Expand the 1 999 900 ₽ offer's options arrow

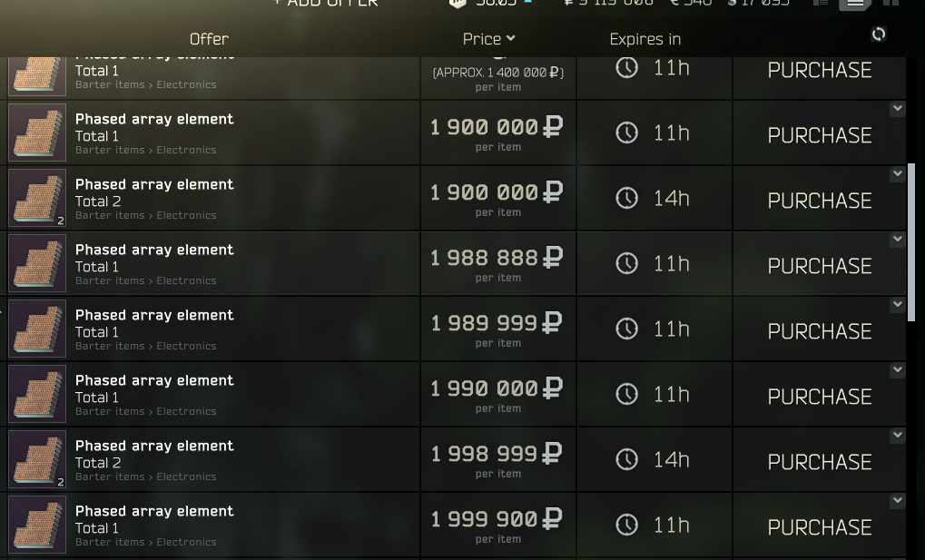pyautogui.click(x=897, y=501)
